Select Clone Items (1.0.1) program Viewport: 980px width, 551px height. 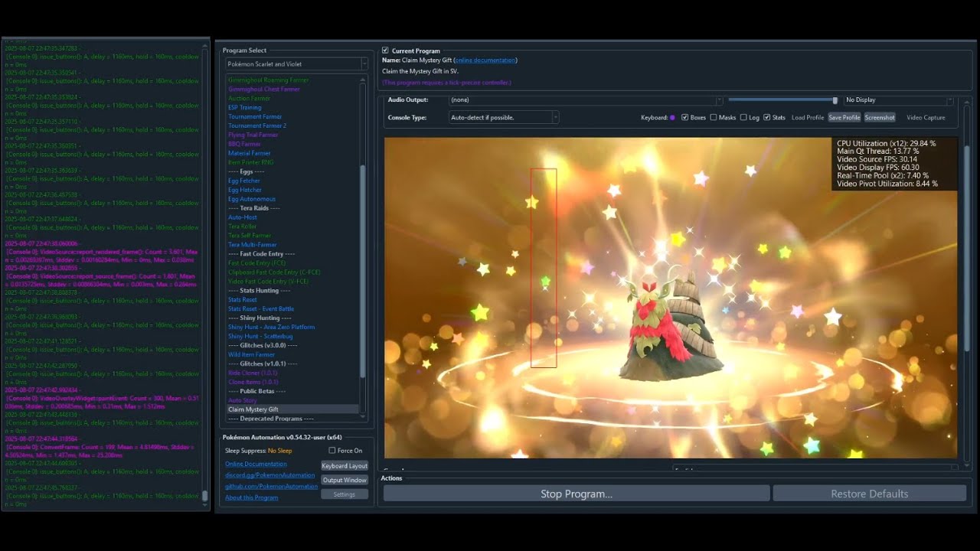click(x=253, y=383)
